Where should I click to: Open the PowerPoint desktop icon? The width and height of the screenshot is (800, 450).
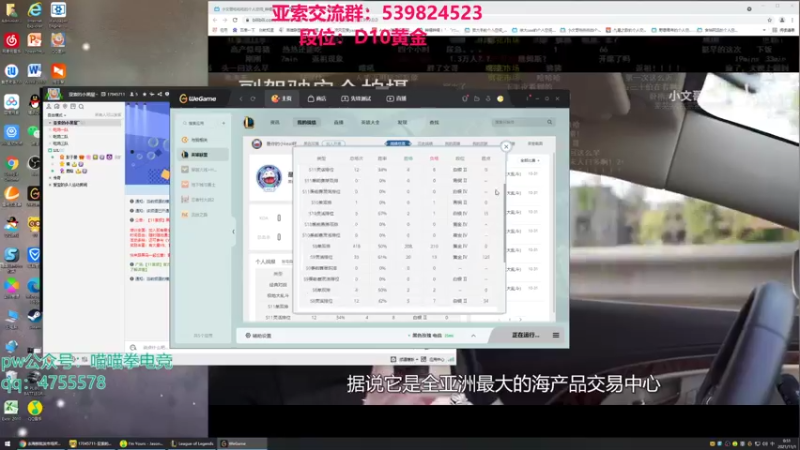click(35, 43)
